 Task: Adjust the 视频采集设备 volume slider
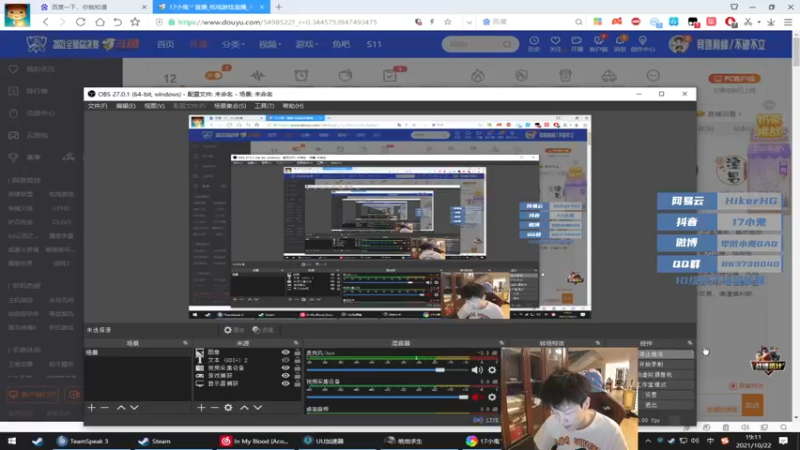click(x=388, y=396)
